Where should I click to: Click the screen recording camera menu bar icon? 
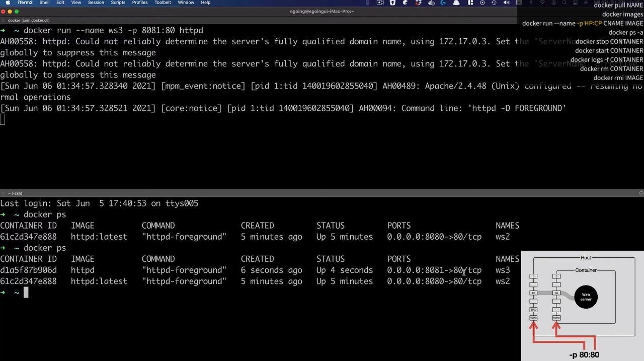(380, 3)
